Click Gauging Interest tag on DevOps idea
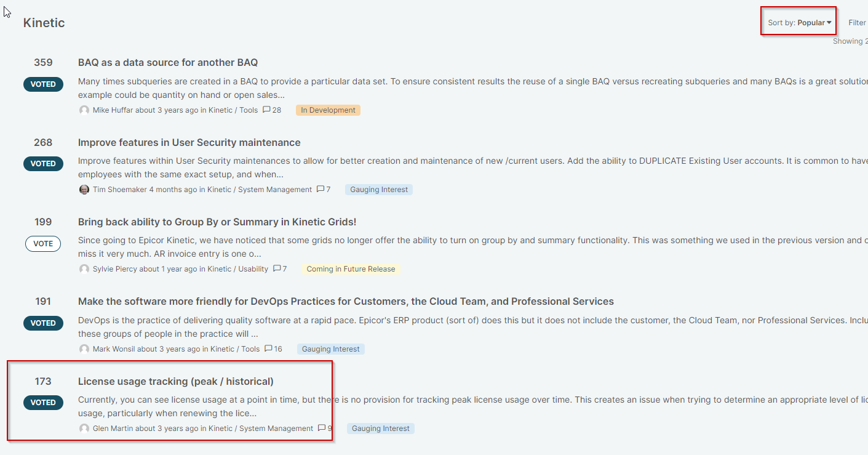The image size is (868, 455). point(331,349)
